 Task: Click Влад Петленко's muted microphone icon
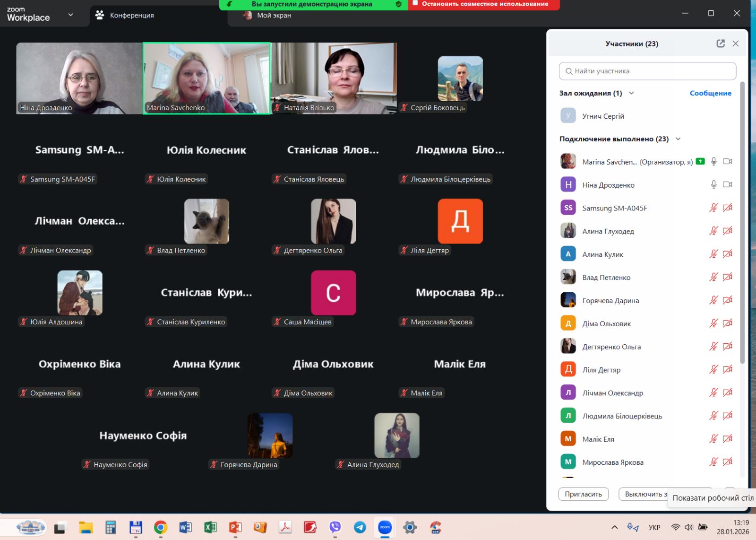pos(713,277)
